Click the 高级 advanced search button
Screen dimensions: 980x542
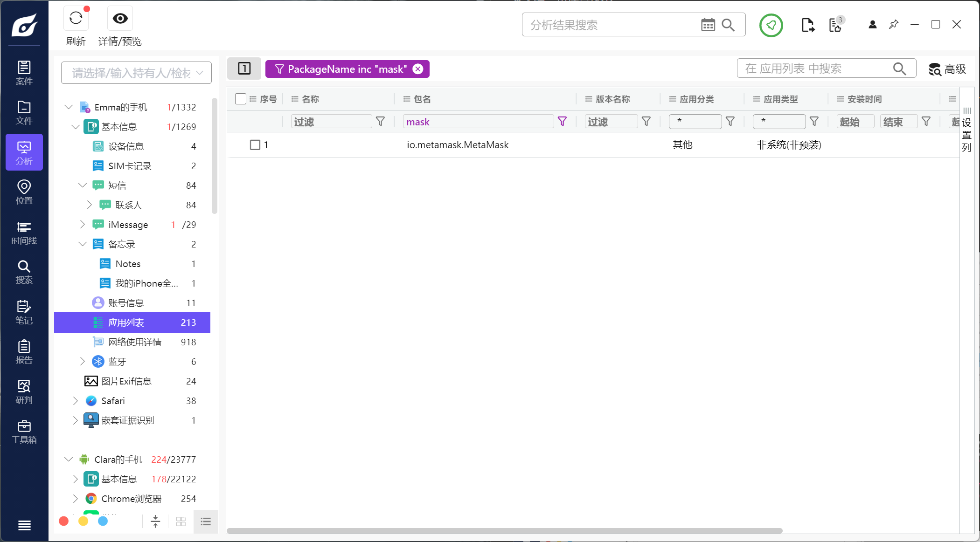point(947,69)
